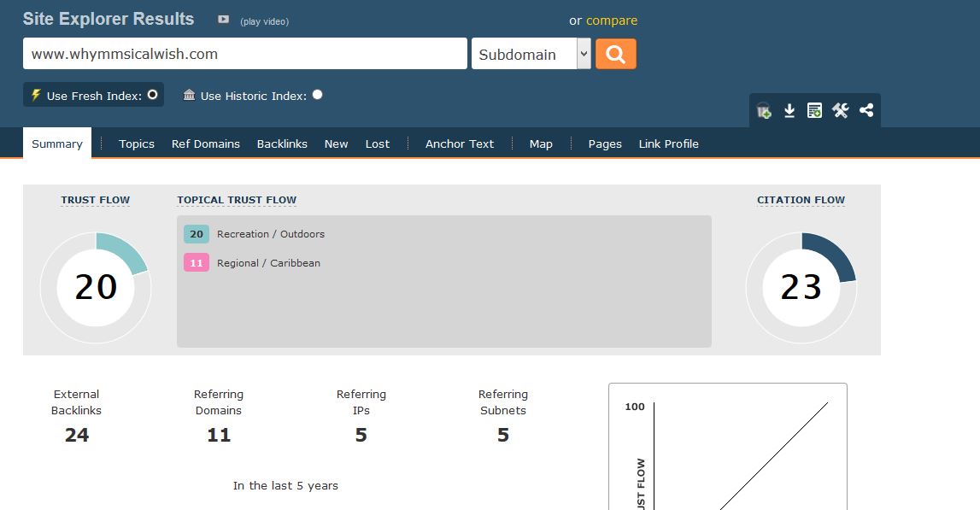Image resolution: width=980 pixels, height=510 pixels.
Task: Click the teal 20 topic badge
Action: [x=197, y=234]
